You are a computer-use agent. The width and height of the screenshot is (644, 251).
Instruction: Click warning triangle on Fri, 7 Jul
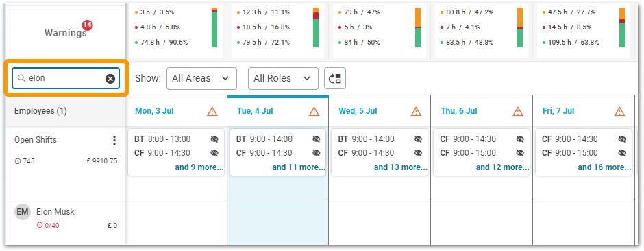click(620, 111)
